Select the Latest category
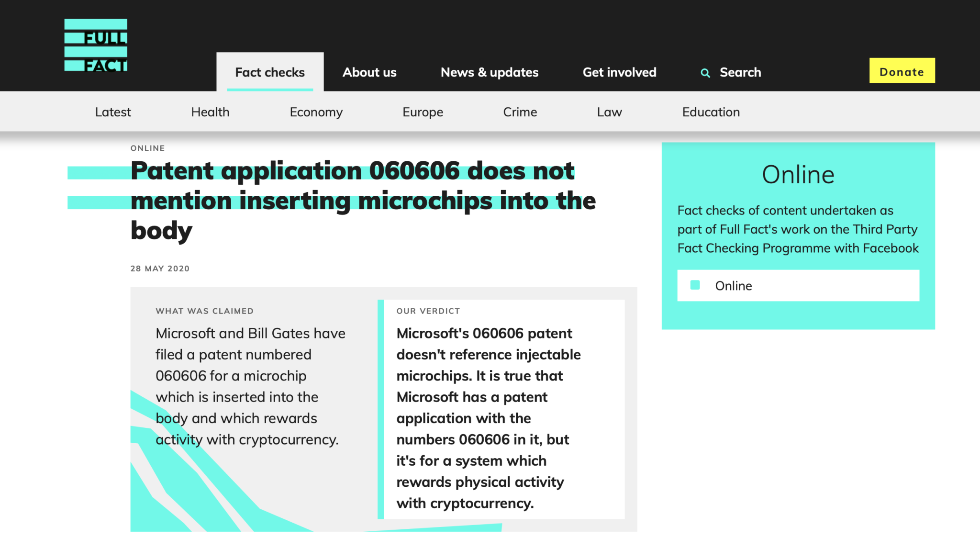Image resolution: width=980 pixels, height=549 pixels. pyautogui.click(x=113, y=112)
